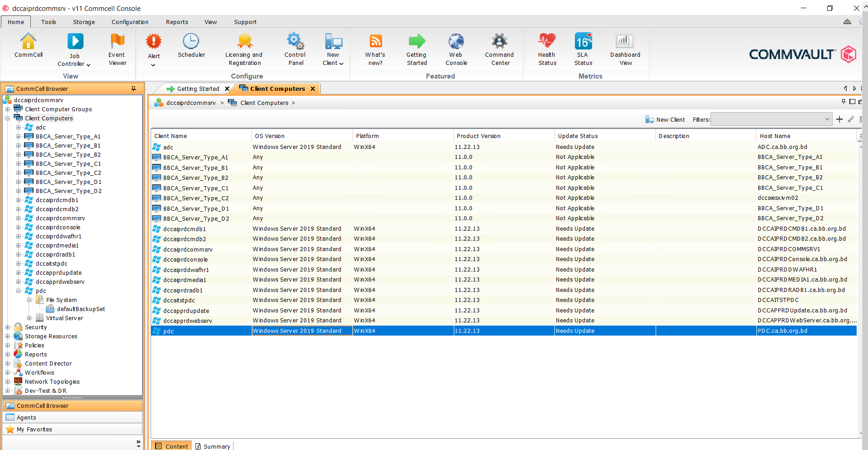This screenshot has width=868, height=450.
Task: Select Workflows in the tree
Action: tap(39, 372)
